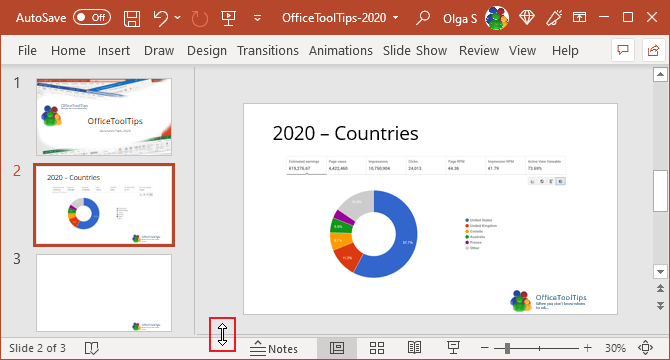The image size is (670, 360).
Task: Click Slide 2 of 3 status text
Action: [38, 348]
